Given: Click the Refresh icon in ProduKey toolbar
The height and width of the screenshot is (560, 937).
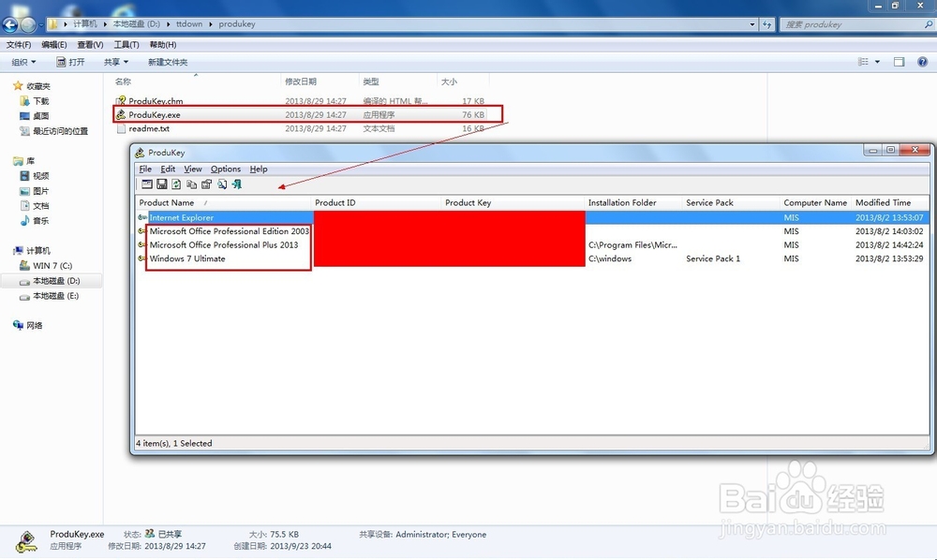Looking at the screenshot, I should point(176,184).
